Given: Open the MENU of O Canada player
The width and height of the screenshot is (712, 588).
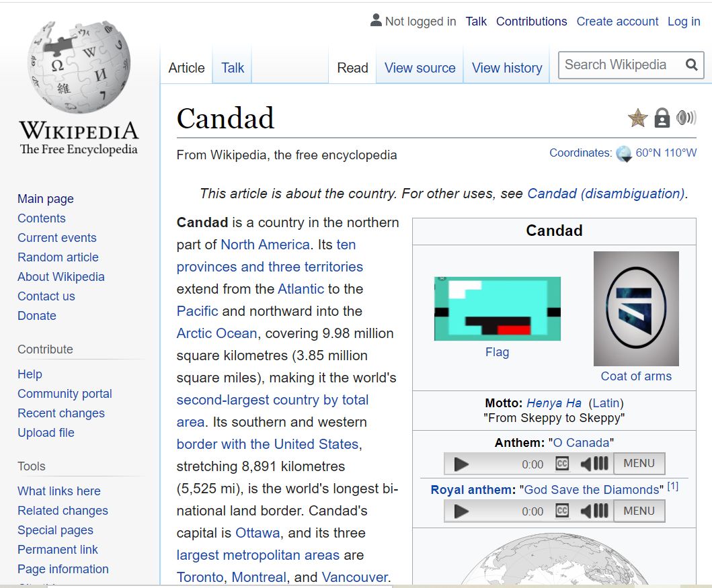Looking at the screenshot, I should (x=639, y=463).
